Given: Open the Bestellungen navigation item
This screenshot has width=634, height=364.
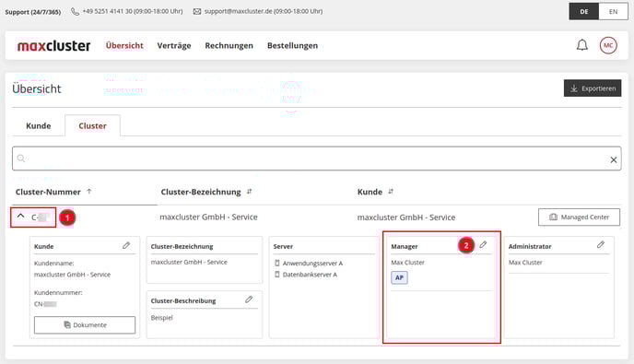Looking at the screenshot, I should pyautogui.click(x=292, y=46).
